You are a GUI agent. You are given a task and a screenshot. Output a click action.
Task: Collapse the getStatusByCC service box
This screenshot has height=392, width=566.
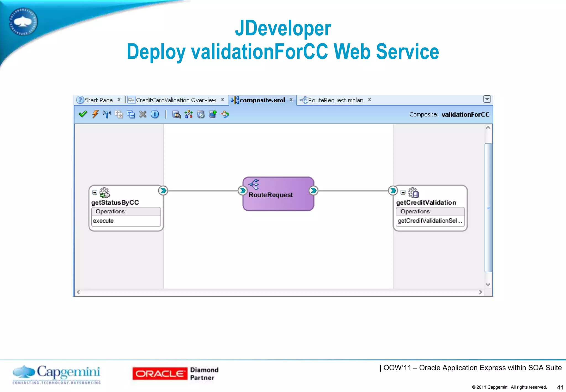tap(95, 192)
